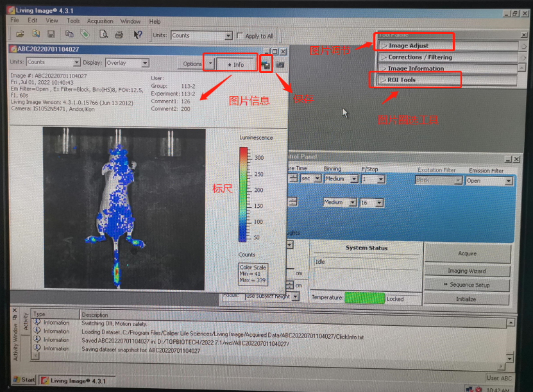Click the export graphics icon in image window
This screenshot has height=392, width=533.
click(x=266, y=64)
